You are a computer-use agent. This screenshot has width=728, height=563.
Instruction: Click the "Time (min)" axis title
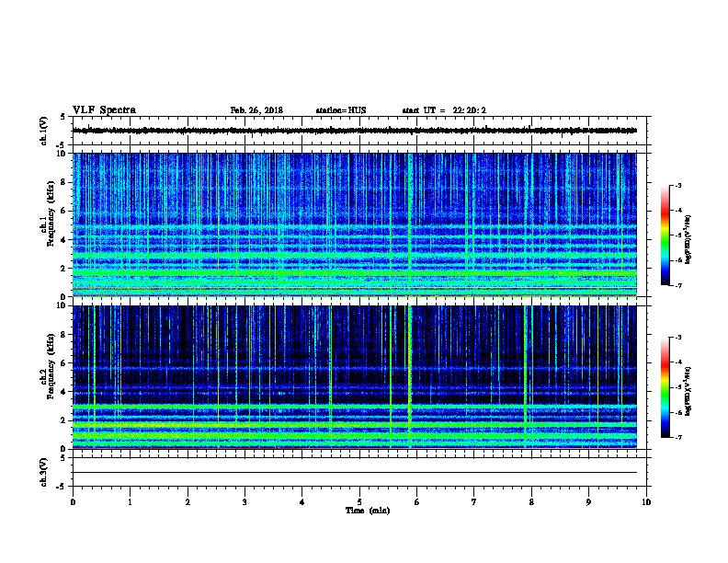[368, 511]
